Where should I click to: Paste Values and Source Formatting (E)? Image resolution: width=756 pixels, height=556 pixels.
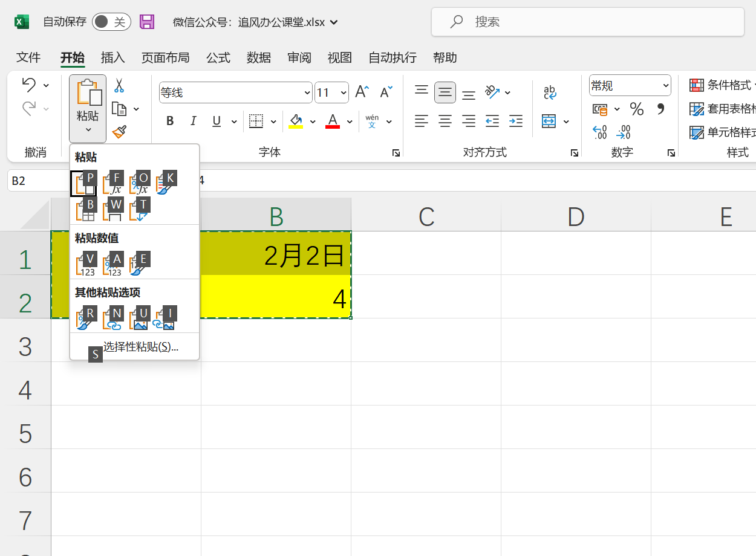(x=138, y=264)
